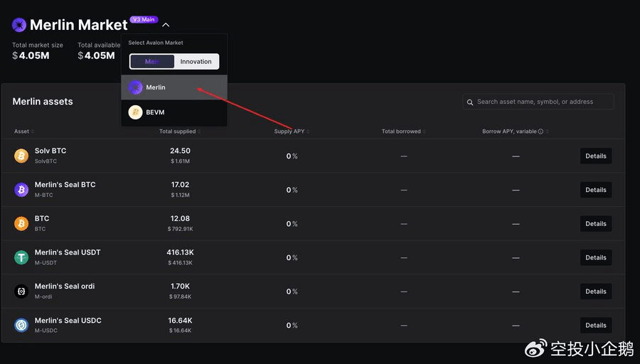Click the Solv BTC asset name
This screenshot has height=364, width=640.
pyautogui.click(x=50, y=151)
